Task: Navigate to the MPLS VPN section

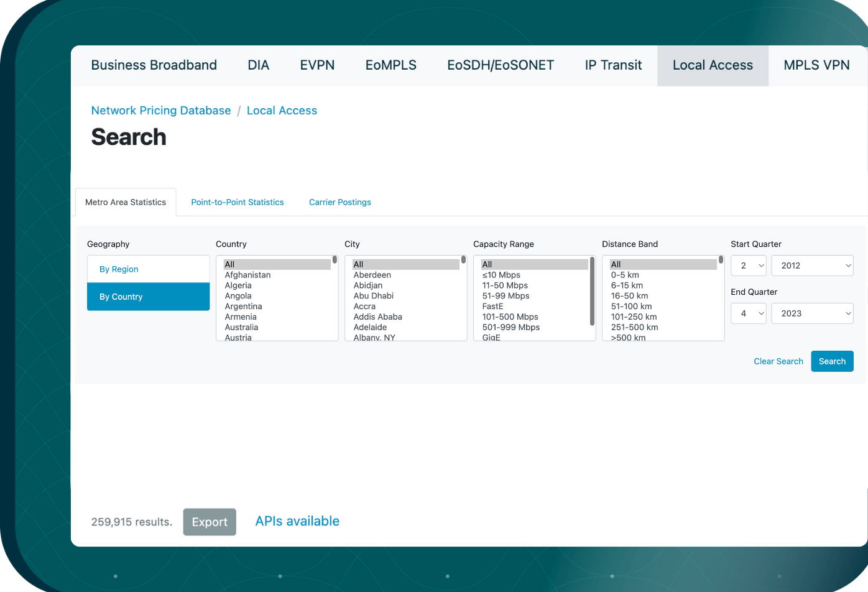Action: point(817,65)
